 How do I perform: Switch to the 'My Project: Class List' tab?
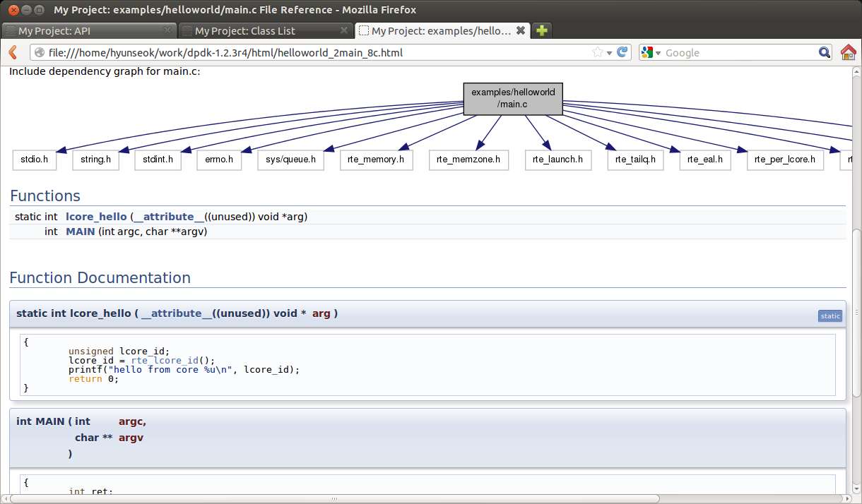pos(265,31)
